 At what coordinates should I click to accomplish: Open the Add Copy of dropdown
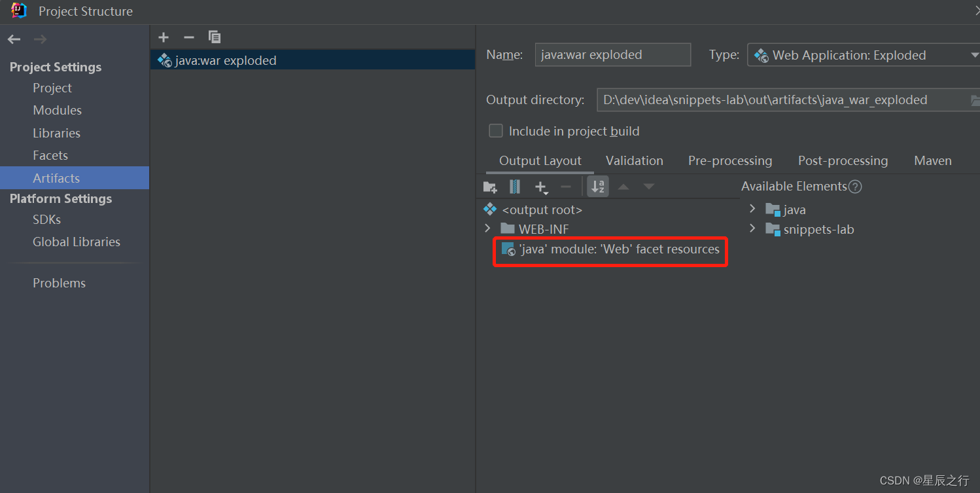[x=541, y=188]
